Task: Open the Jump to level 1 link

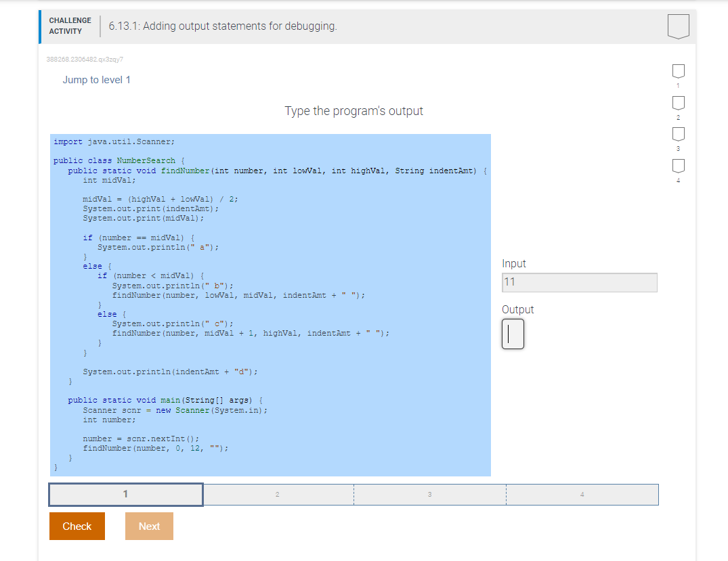Action: tap(96, 79)
